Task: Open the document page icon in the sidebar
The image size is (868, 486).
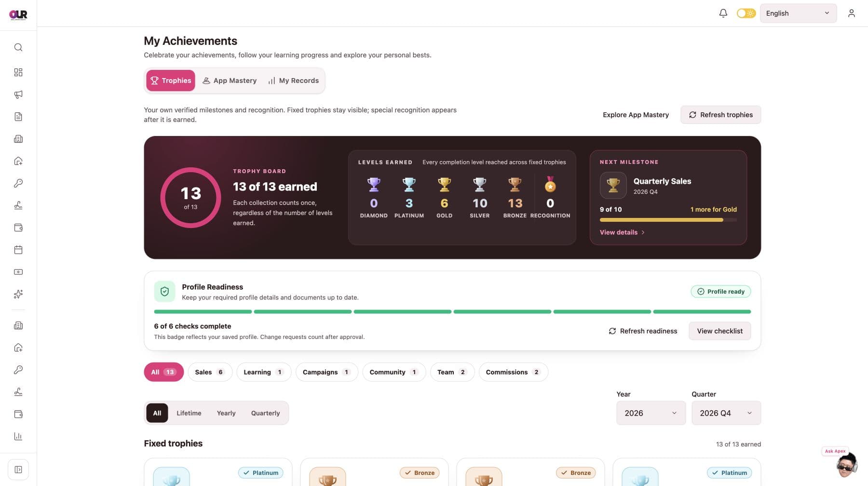Action: tap(18, 117)
